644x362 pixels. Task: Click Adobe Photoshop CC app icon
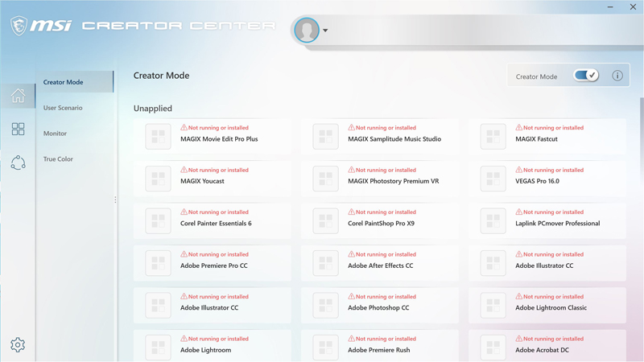326,306
